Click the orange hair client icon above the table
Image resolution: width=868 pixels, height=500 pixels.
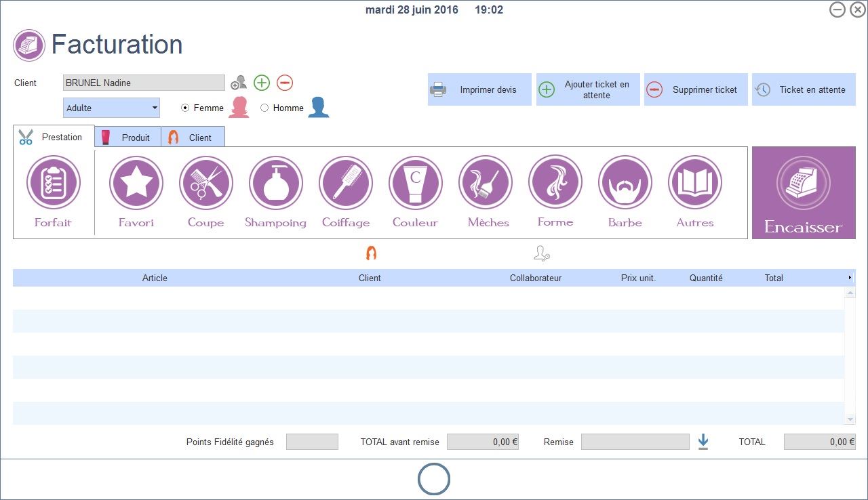[371, 253]
